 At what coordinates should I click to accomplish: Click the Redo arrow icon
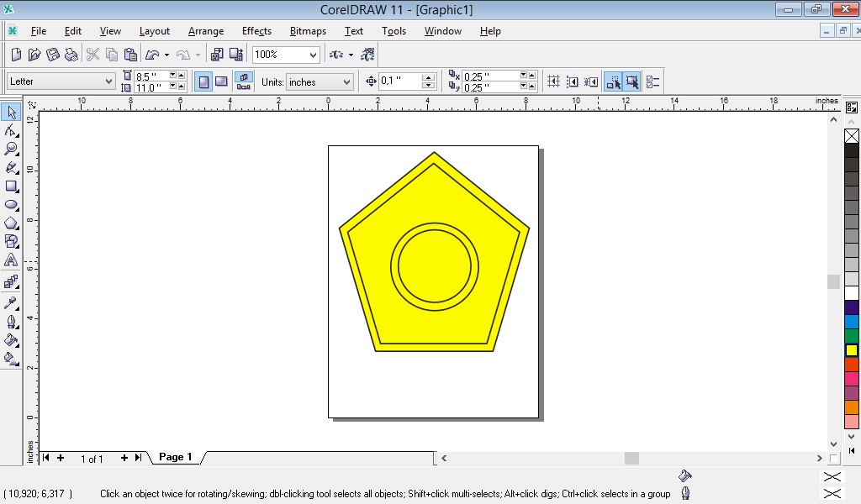pos(183,55)
